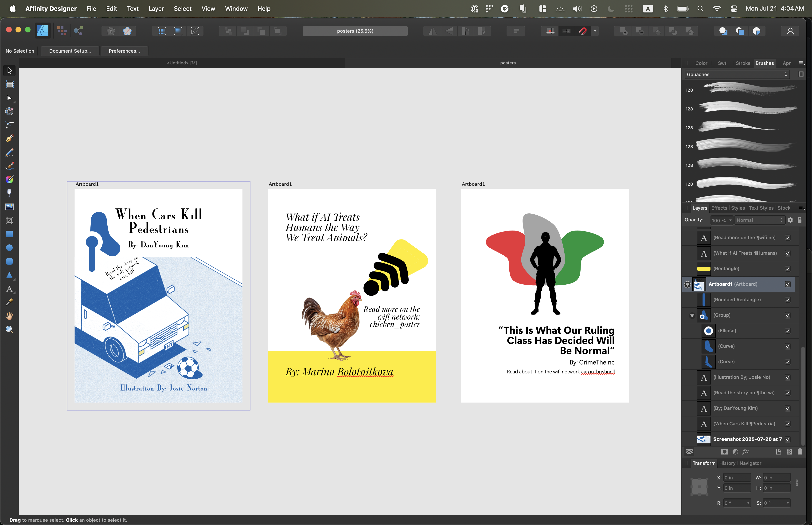Collapse the Group layer disclosure triangle
The height and width of the screenshot is (525, 812).
(x=692, y=316)
